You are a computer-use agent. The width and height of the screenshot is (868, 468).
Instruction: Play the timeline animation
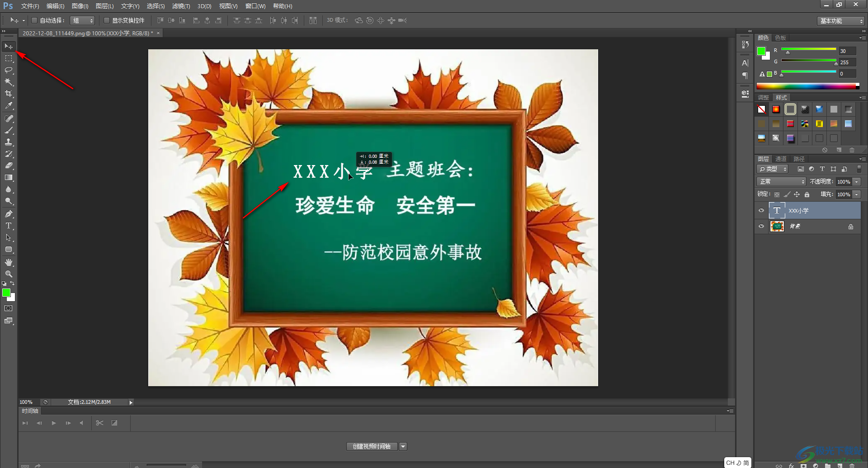pos(54,423)
